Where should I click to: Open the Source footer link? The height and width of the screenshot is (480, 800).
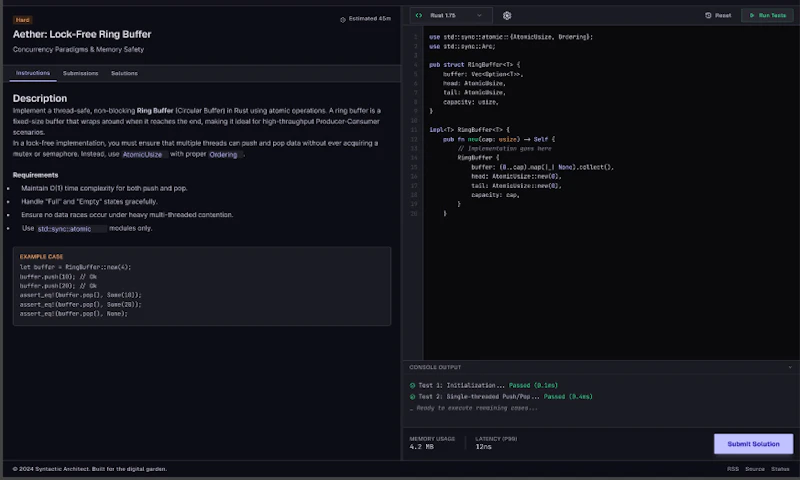click(755, 469)
